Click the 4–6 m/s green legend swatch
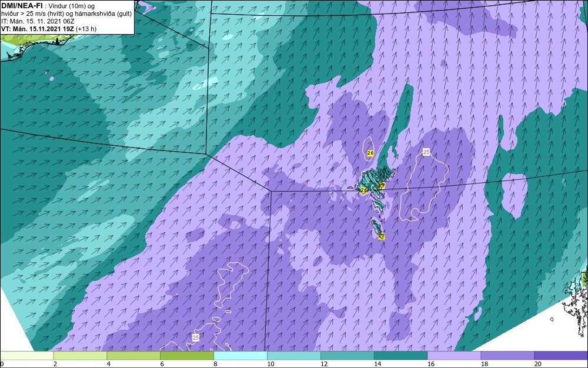The image size is (588, 368). point(133,356)
